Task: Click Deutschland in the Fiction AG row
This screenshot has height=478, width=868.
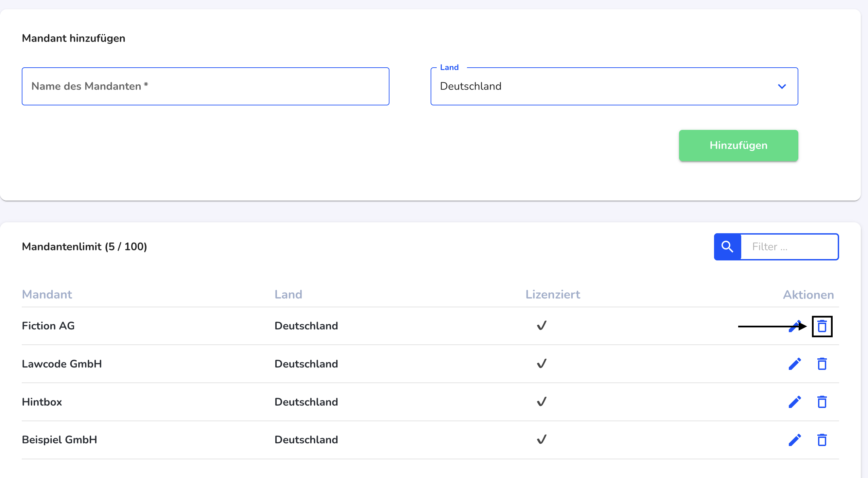Action: pyautogui.click(x=306, y=326)
